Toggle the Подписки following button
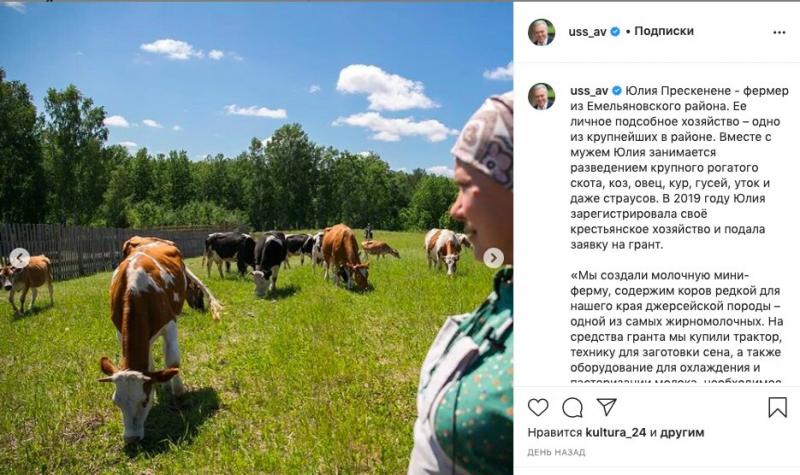800x475 pixels. coord(664,31)
